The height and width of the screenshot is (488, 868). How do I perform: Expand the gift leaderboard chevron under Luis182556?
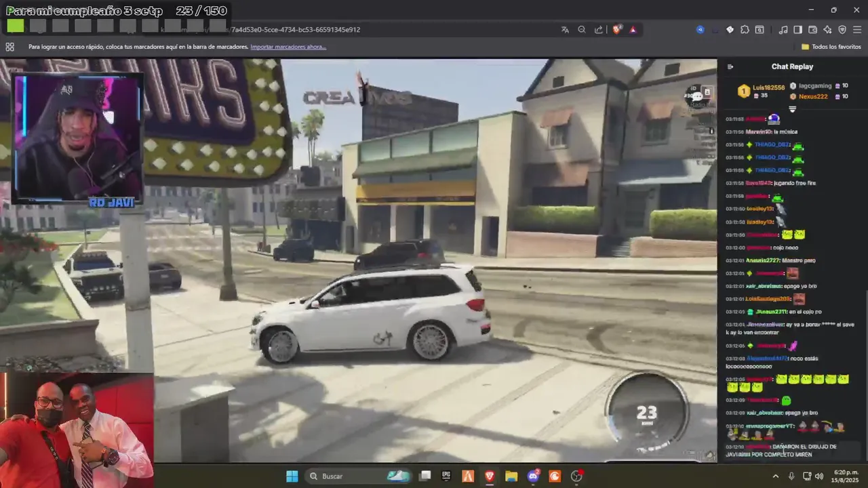click(792, 108)
